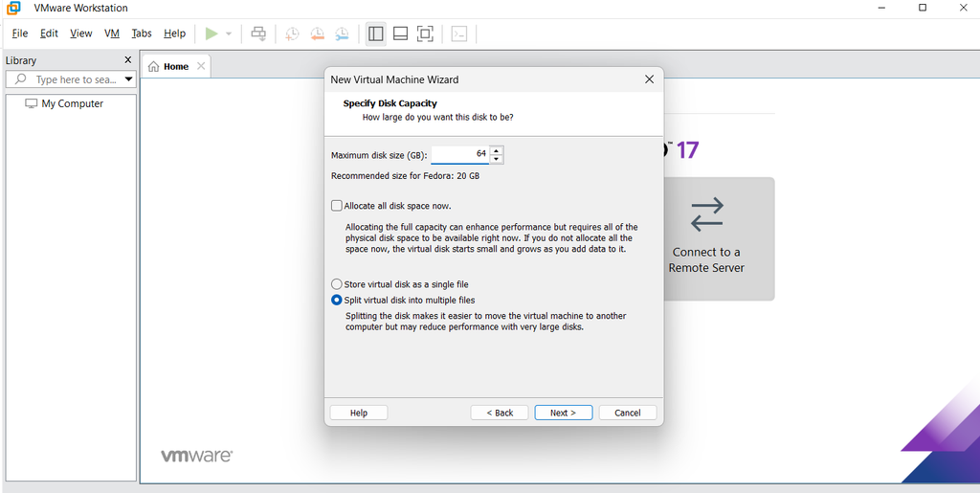This screenshot has height=493, width=980.
Task: Maximize the VMware Workstation window
Action: [923, 8]
